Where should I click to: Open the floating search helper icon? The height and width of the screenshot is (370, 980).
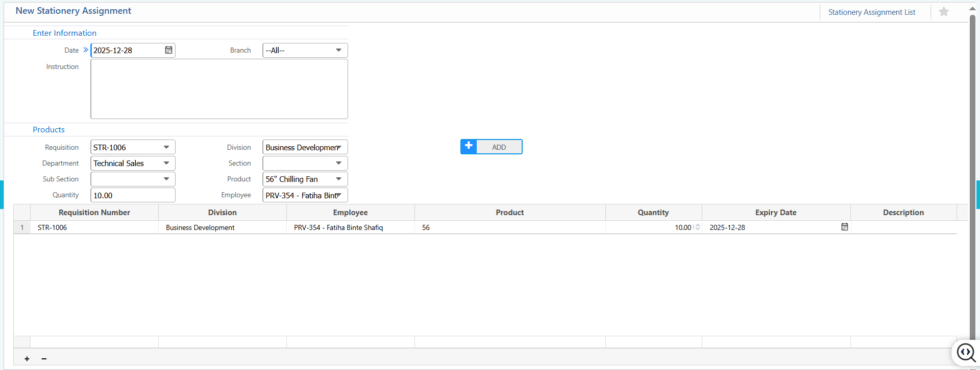click(966, 352)
